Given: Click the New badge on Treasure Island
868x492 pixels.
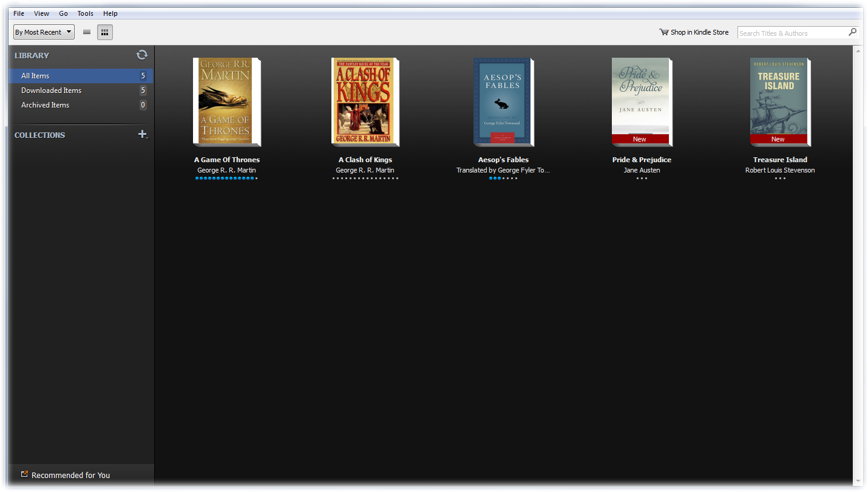Looking at the screenshot, I should [778, 139].
